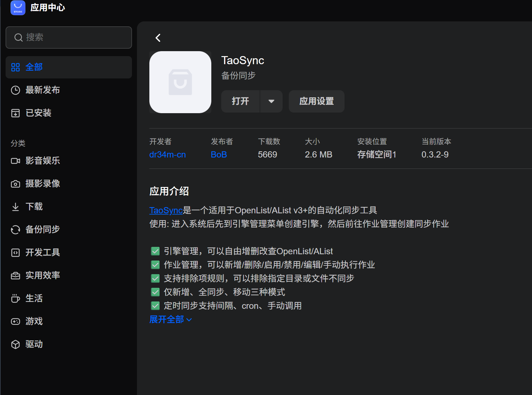Image resolution: width=532 pixels, height=395 pixels.
Task: Click the 备份同步 subtitle under TaoSync
Action: tap(238, 76)
